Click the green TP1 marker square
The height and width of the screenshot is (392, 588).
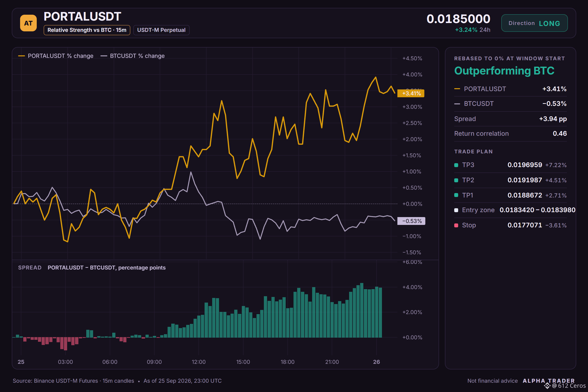(x=456, y=195)
